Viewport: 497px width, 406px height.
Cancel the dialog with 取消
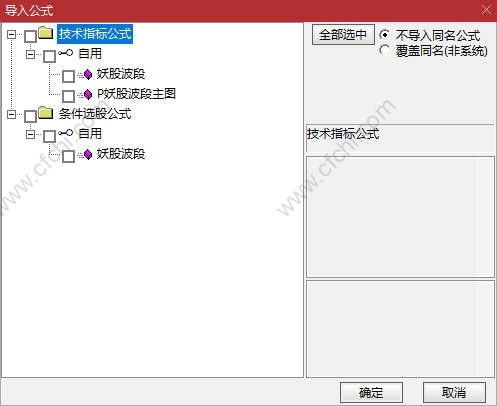454,392
